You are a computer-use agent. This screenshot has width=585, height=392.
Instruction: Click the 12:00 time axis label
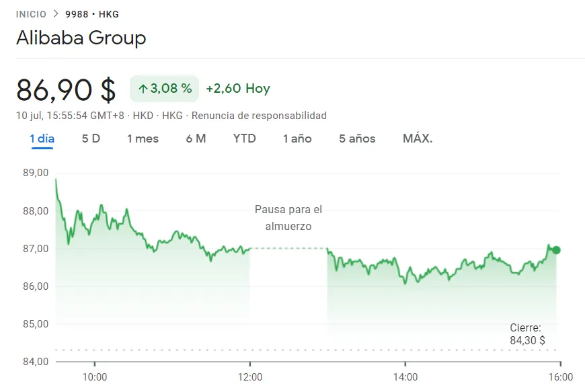coord(250,377)
